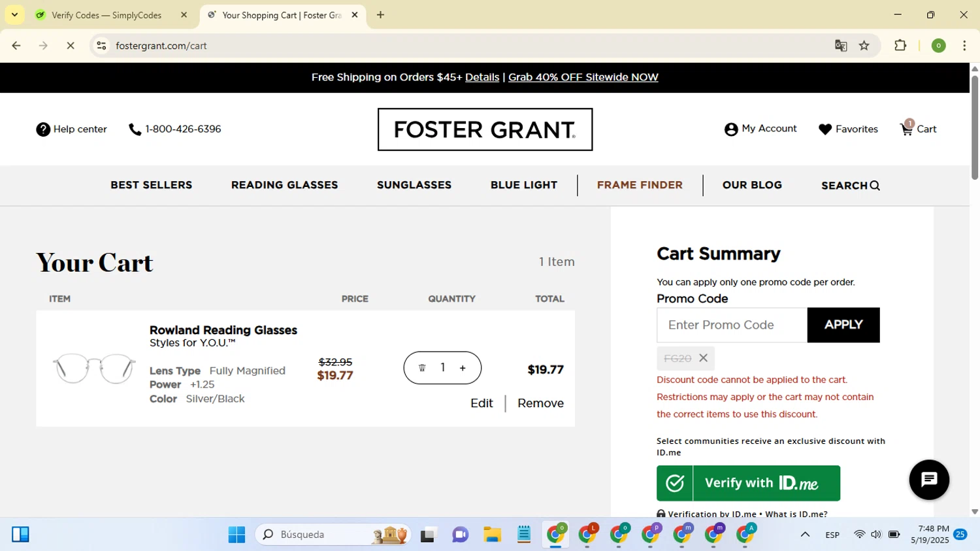
Task: Open the Cart icon in header
Action: (918, 128)
